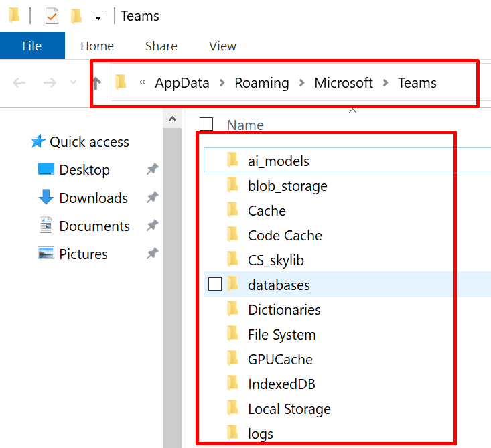
Task: Tick the checkbox for databases folder
Action: (215, 284)
